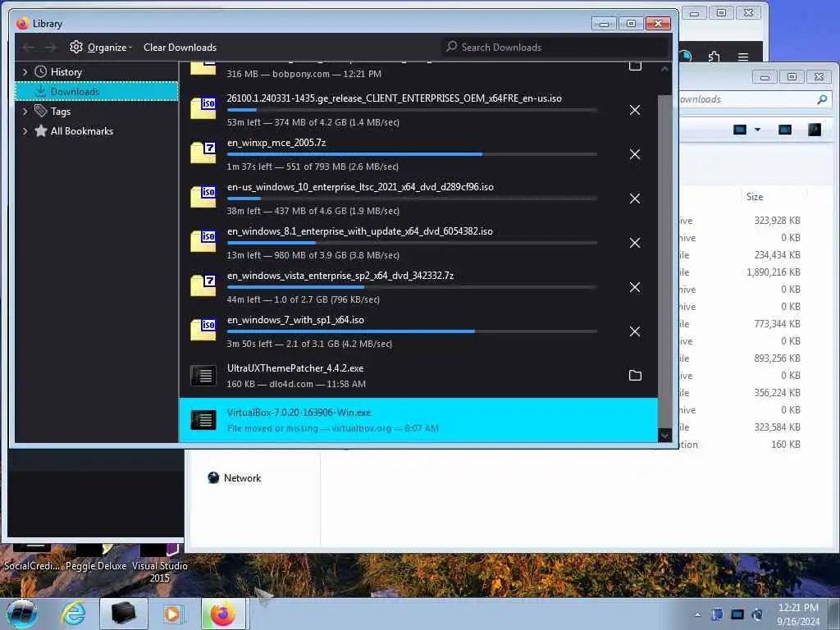The height and width of the screenshot is (630, 840).
Task: Click the 7z file icon of en_winxp_mce_2005
Action: (x=203, y=152)
